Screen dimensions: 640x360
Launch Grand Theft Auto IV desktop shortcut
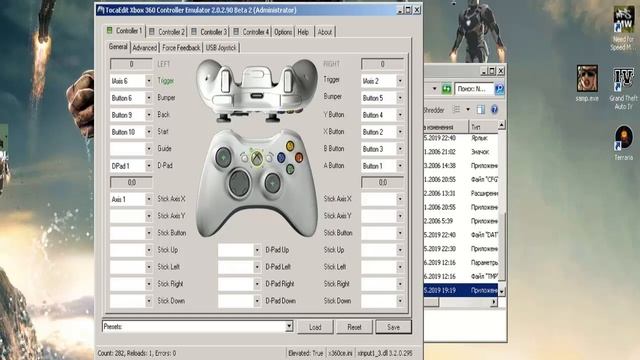(x=623, y=89)
